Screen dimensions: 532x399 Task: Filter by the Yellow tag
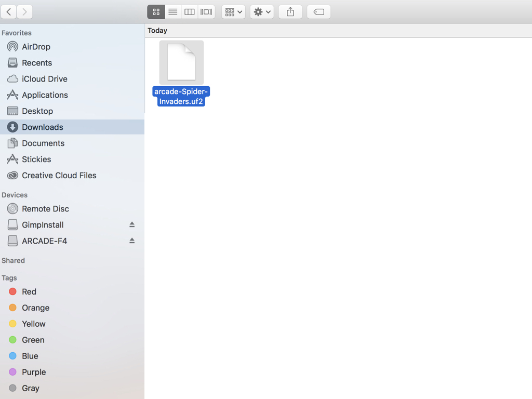(x=72, y=324)
